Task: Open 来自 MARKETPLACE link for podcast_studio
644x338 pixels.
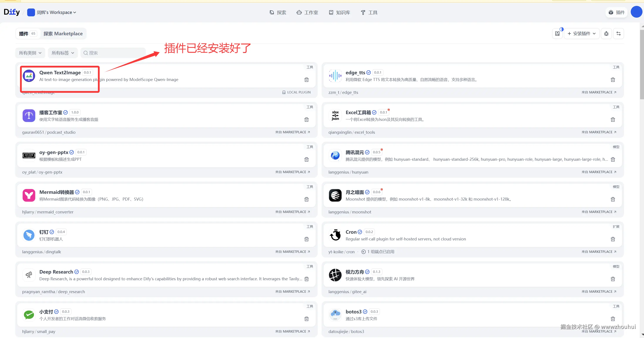Action: pos(292,132)
